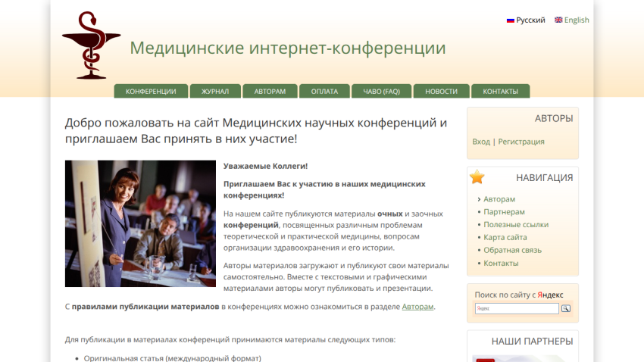Click the Russian flag icon
The image size is (644, 362).
coord(511,20)
